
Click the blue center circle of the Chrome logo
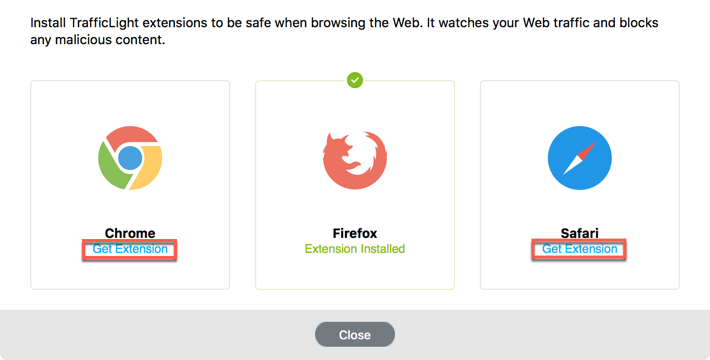tap(130, 158)
